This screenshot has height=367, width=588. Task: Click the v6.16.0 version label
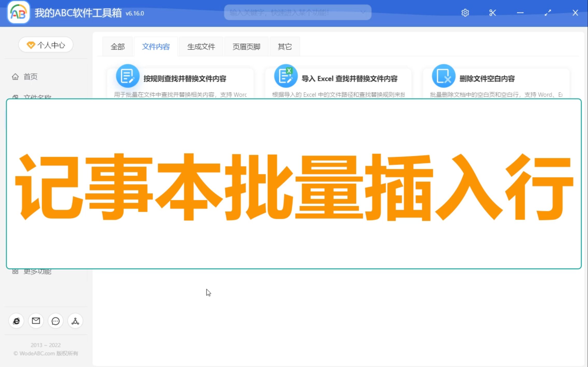(135, 13)
